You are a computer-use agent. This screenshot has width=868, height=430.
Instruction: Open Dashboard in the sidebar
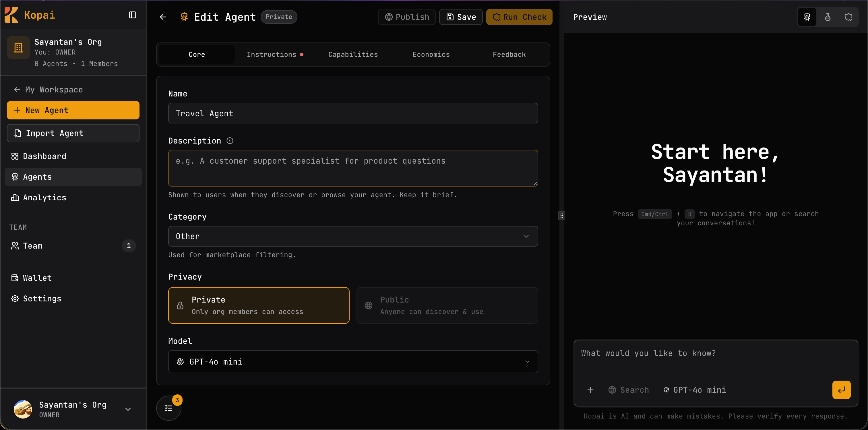[x=73, y=156]
